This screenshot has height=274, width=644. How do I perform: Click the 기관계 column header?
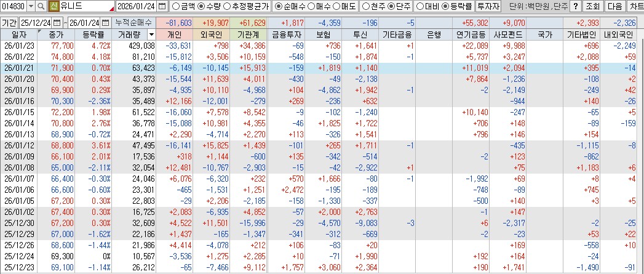(x=248, y=35)
